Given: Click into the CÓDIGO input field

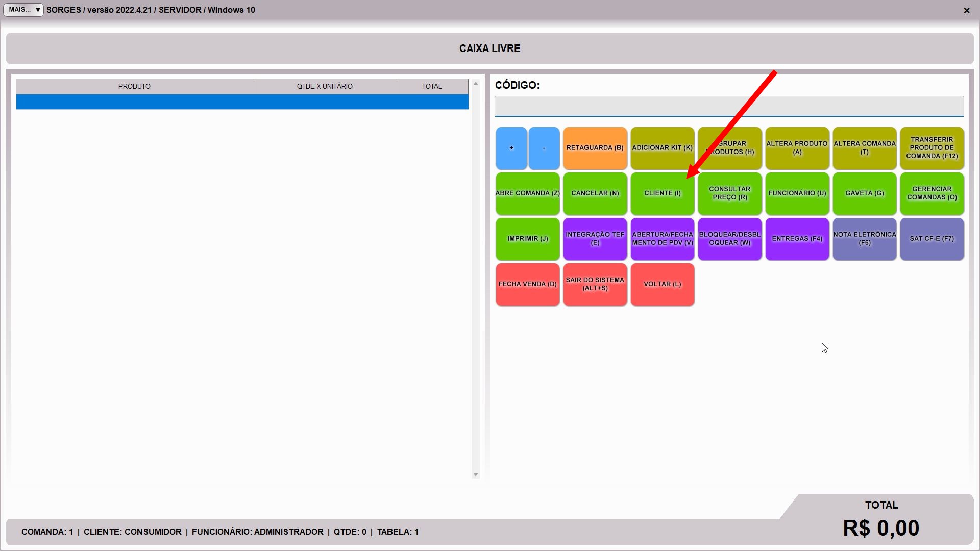Looking at the screenshot, I should (729, 107).
